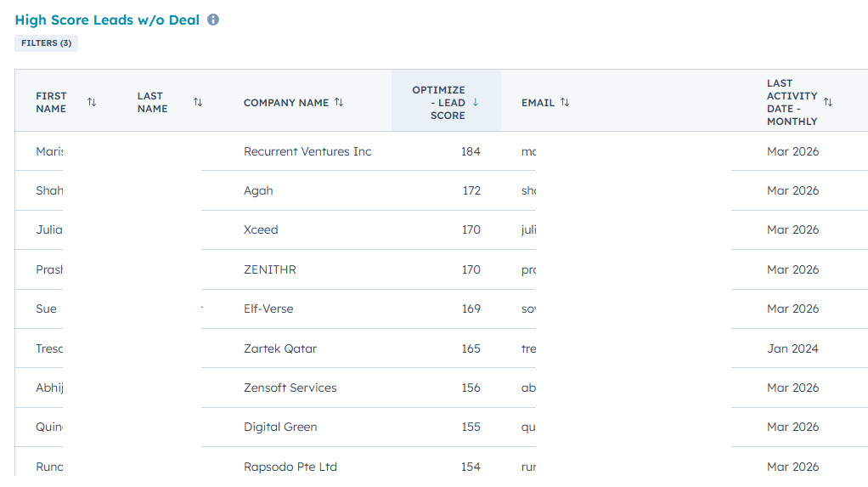Click the ZENITHR company cell
The height and width of the screenshot is (487, 868).
tap(269, 269)
